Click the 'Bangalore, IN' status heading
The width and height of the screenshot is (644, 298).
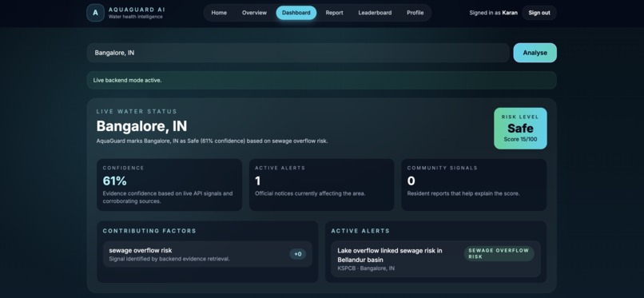(141, 126)
